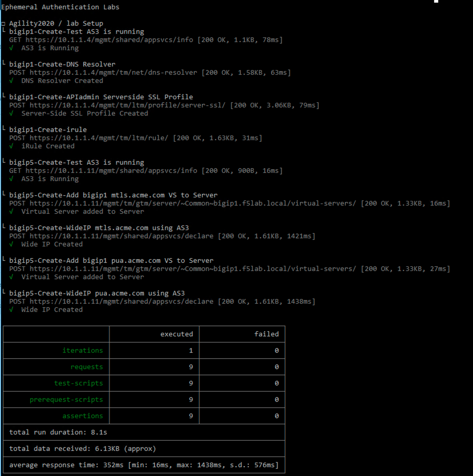Click 'bigip5-Create-WideIP mtls.acme.com using AS3' line
473x476 pixels.
tap(99, 228)
